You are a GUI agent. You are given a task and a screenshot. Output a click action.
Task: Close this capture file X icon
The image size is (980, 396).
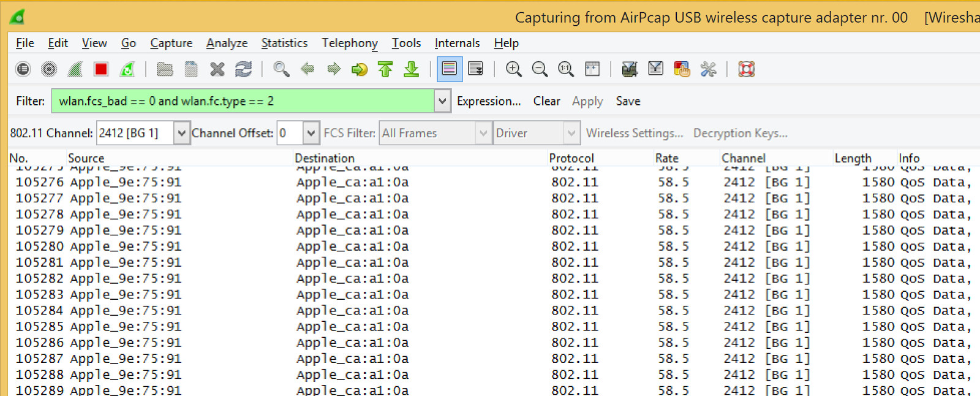pyautogui.click(x=217, y=69)
